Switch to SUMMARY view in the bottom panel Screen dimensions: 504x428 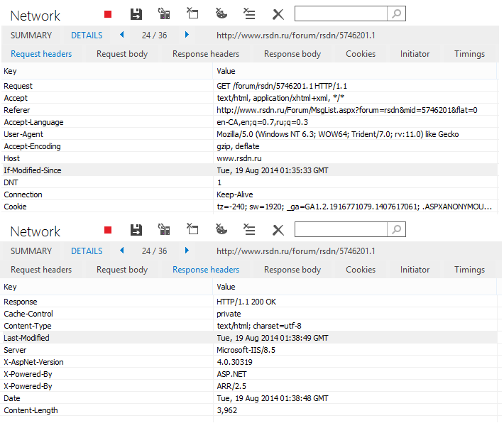coord(31,251)
